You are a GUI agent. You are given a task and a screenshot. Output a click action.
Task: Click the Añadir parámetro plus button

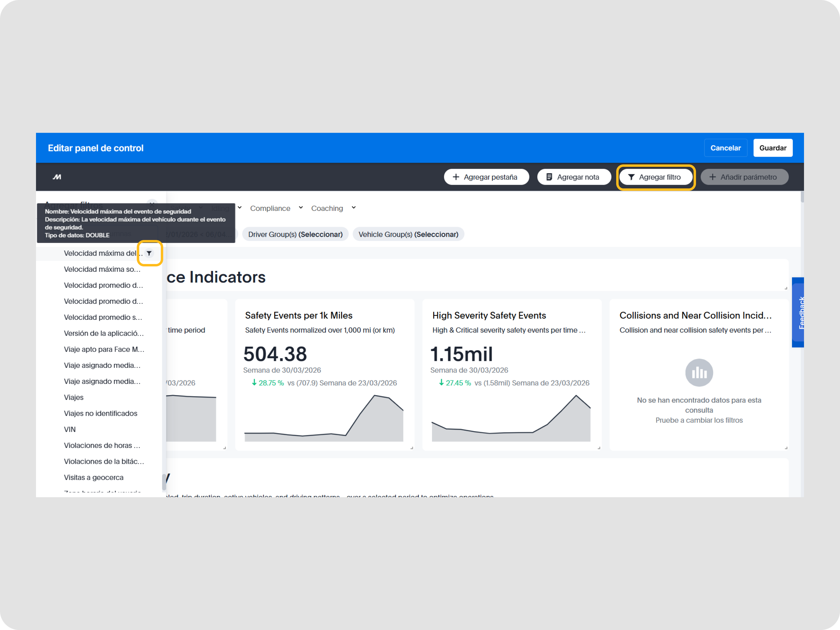[x=744, y=177]
